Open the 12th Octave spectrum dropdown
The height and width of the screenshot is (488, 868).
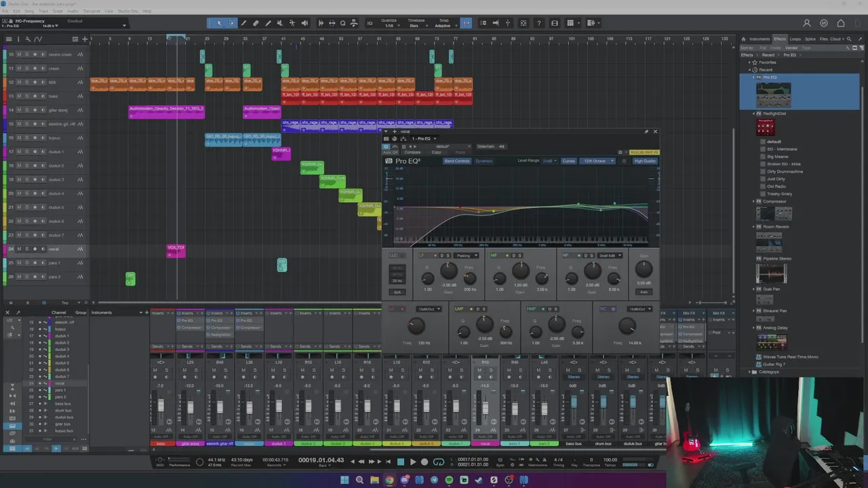598,161
